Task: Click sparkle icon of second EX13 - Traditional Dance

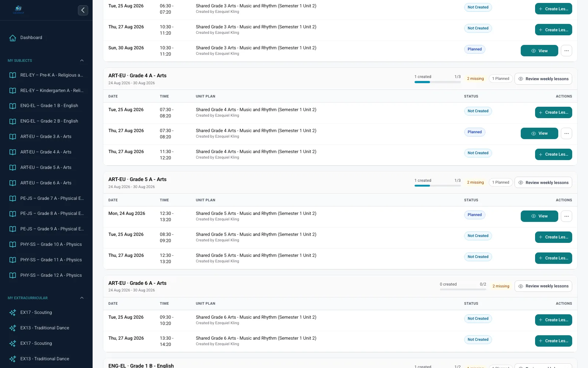Action: coord(12,359)
